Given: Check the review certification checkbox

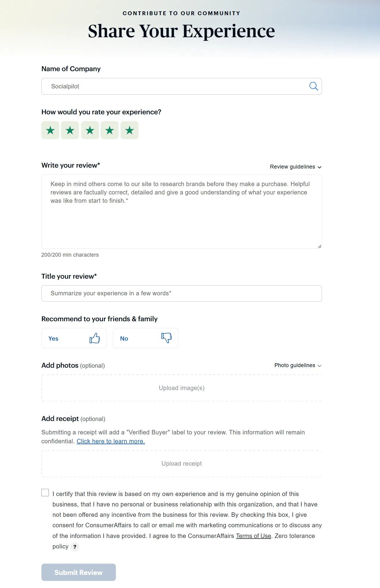Looking at the screenshot, I should click(45, 493).
